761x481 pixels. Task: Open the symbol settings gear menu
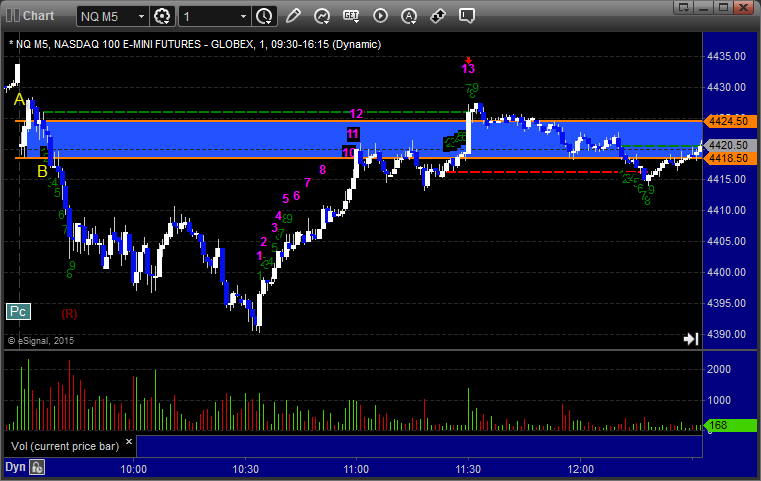click(162, 17)
